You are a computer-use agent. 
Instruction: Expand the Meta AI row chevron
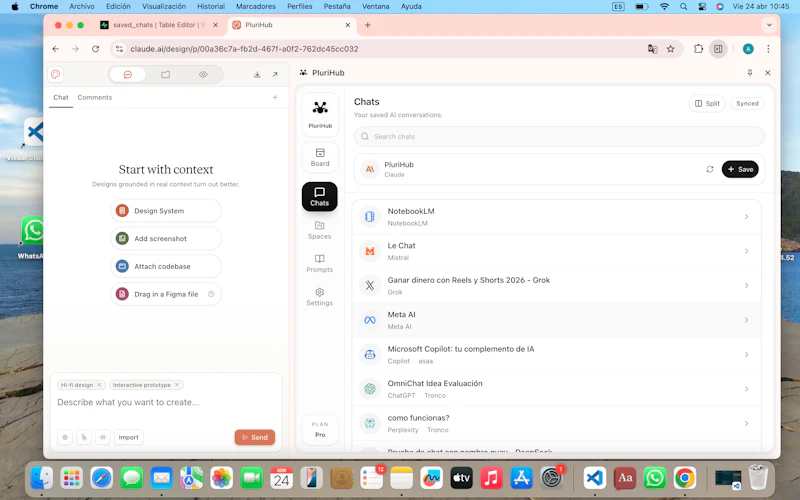746,320
